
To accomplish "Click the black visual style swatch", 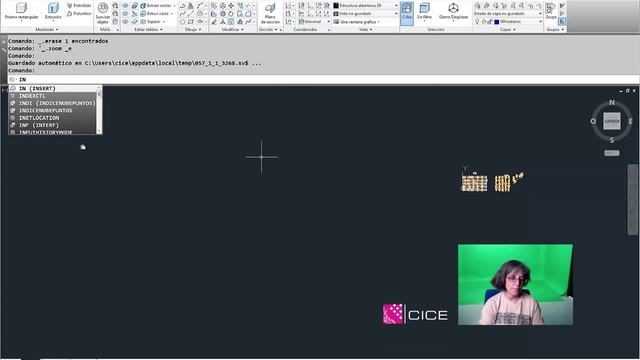I will click(336, 6).
